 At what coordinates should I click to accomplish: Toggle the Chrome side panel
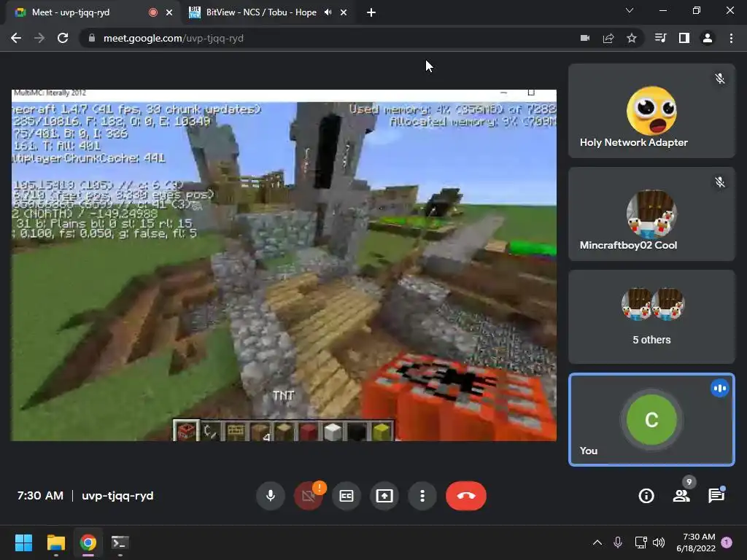[684, 38]
